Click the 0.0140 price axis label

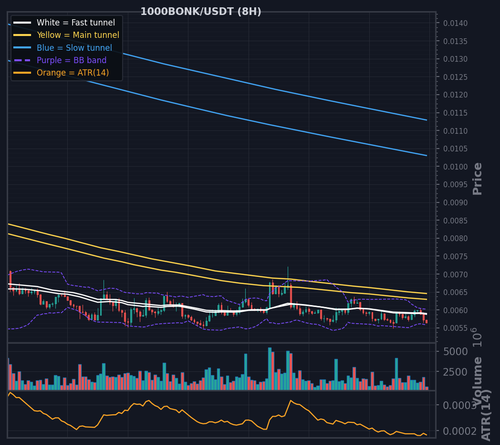[x=455, y=23]
